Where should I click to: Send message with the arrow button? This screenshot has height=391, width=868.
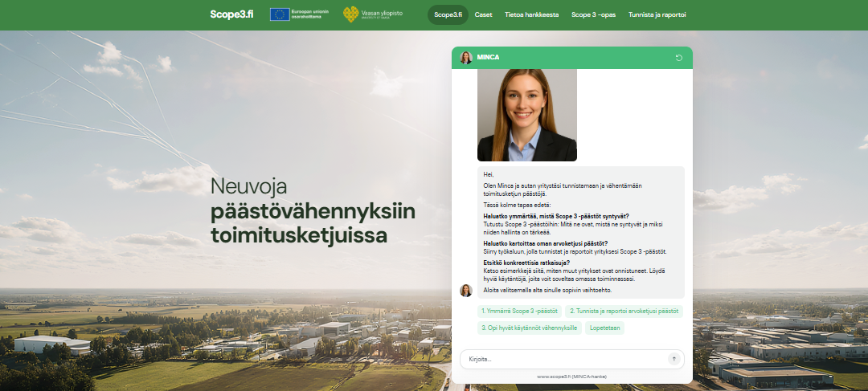click(x=674, y=359)
